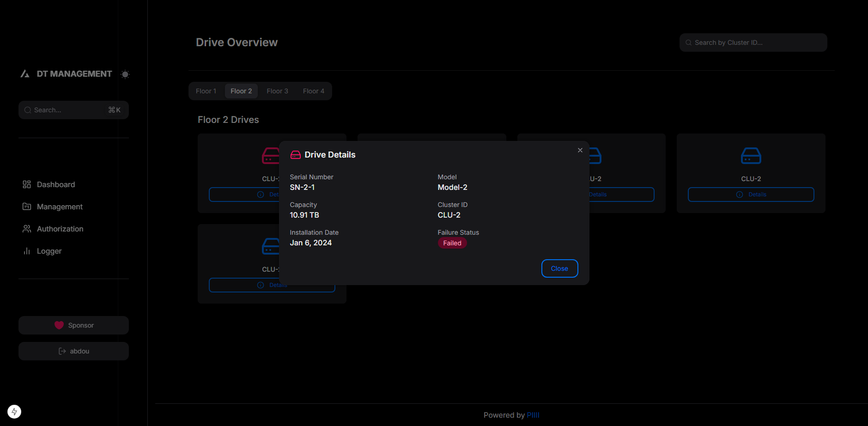Click the Search by Cluster ID field
Image resolution: width=868 pixels, height=426 pixels.
tap(753, 42)
